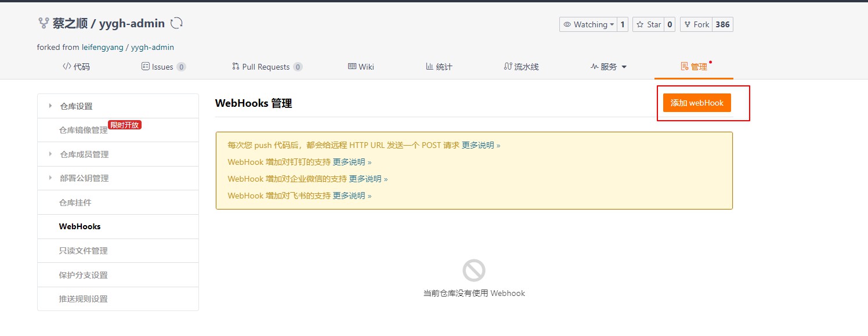868x336 pixels.
Task: Open the Wiki tab
Action: coord(361,67)
